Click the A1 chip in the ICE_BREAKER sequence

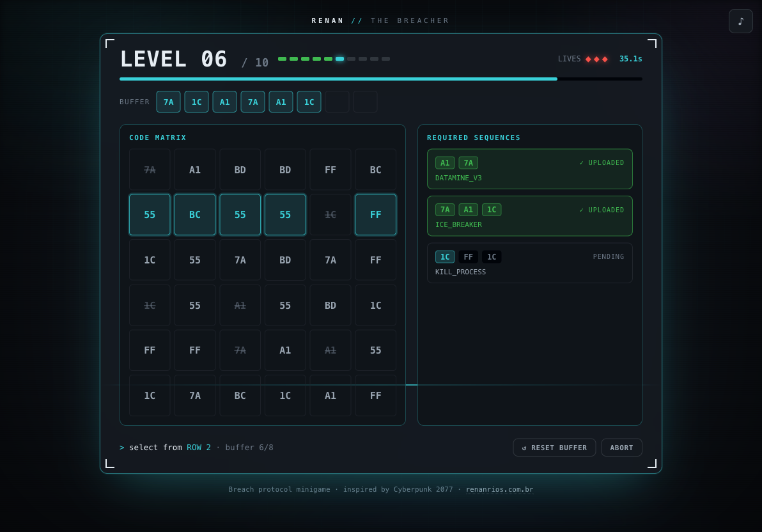tap(468, 210)
